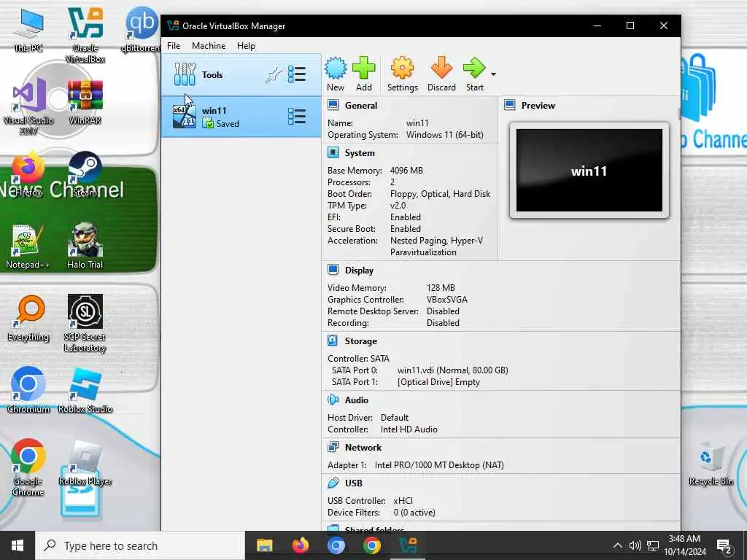Click the USB section header
747x560 pixels.
(354, 483)
